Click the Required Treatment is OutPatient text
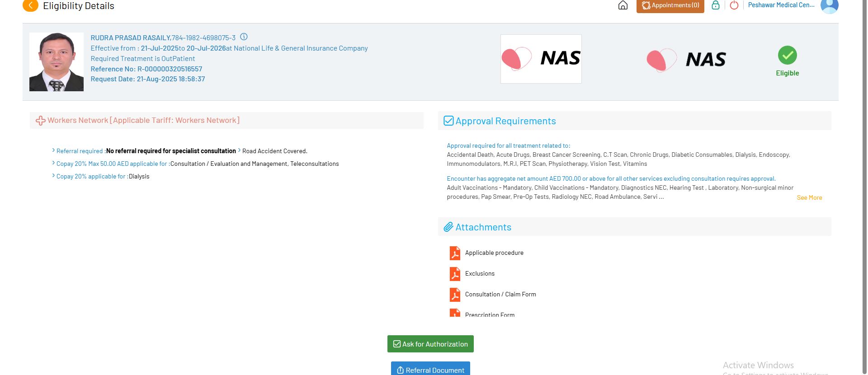The image size is (868, 375). (143, 59)
